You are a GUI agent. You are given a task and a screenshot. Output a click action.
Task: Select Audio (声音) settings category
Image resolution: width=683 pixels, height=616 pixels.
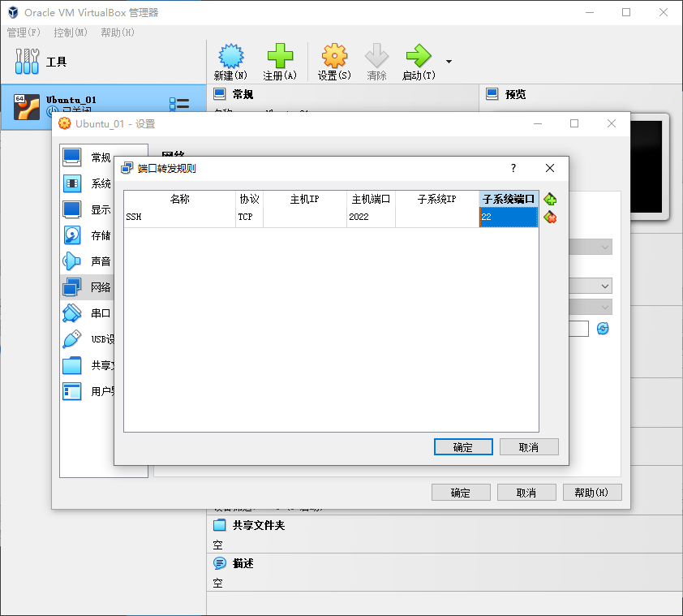[87, 261]
